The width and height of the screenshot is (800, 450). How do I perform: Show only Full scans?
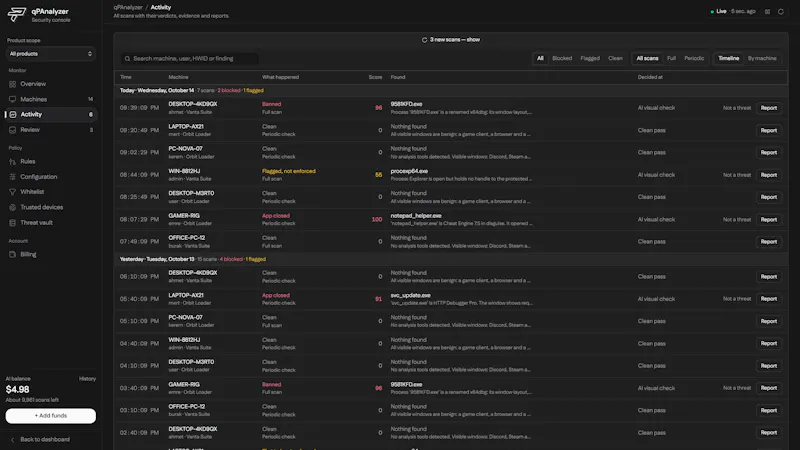(671, 58)
